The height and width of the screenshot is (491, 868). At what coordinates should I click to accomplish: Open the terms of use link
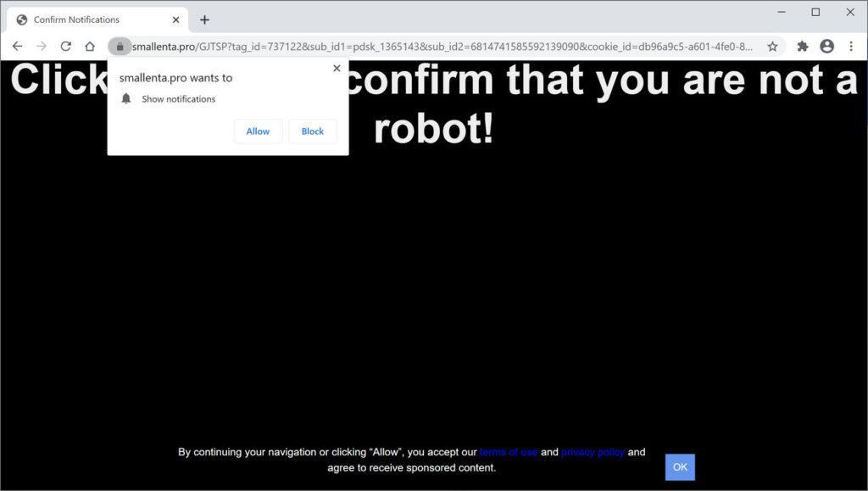[509, 452]
